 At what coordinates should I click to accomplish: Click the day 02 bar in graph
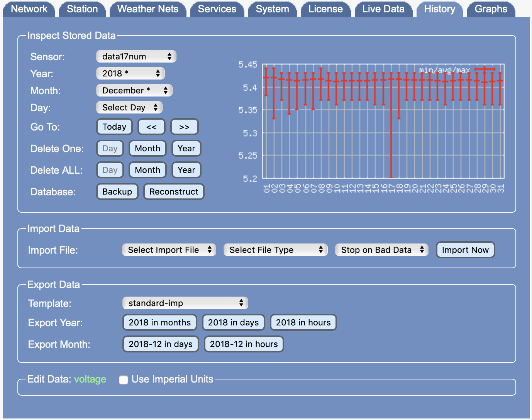[x=274, y=93]
